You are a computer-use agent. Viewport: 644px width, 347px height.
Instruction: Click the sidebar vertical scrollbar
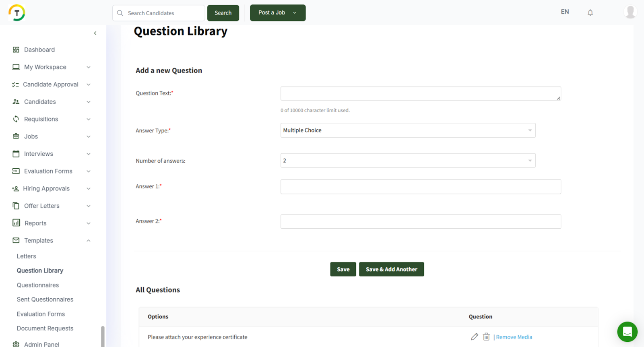click(103, 336)
